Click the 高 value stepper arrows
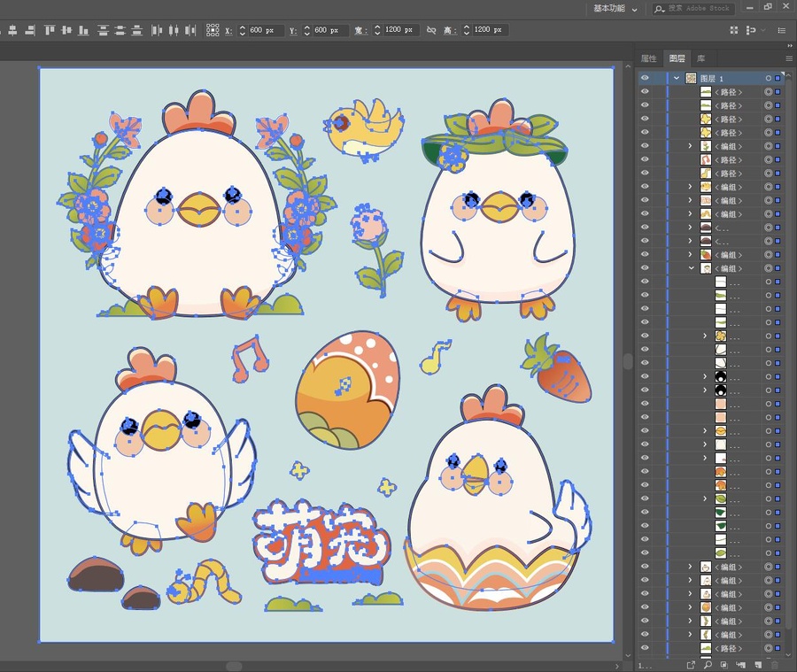Viewport: 797px width, 672px height. click(467, 30)
